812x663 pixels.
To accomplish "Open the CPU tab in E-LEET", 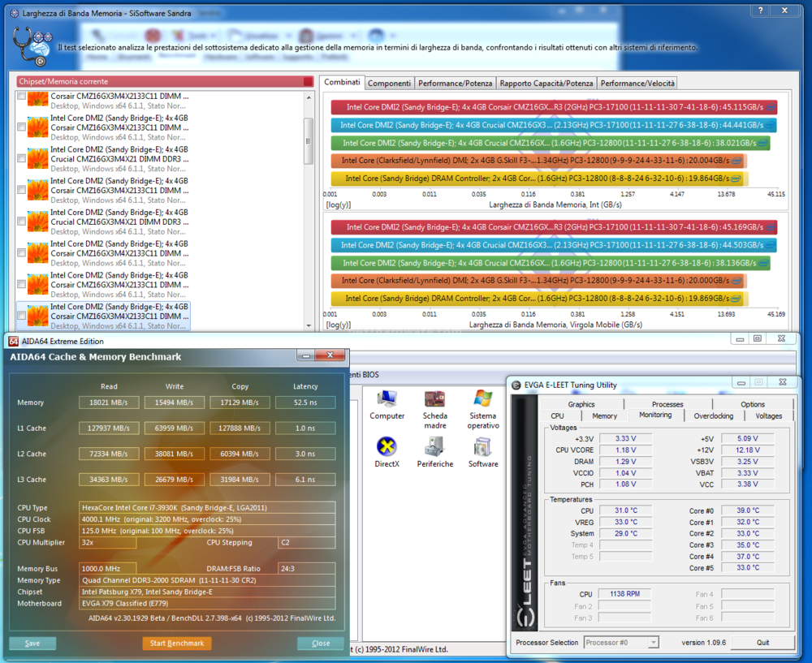I will (x=557, y=415).
